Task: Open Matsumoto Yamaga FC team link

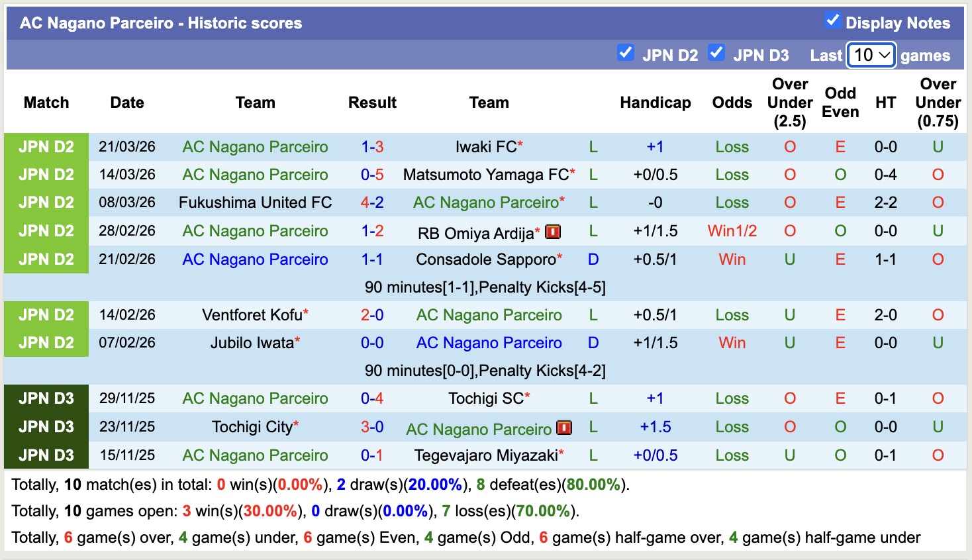Action: tap(486, 175)
